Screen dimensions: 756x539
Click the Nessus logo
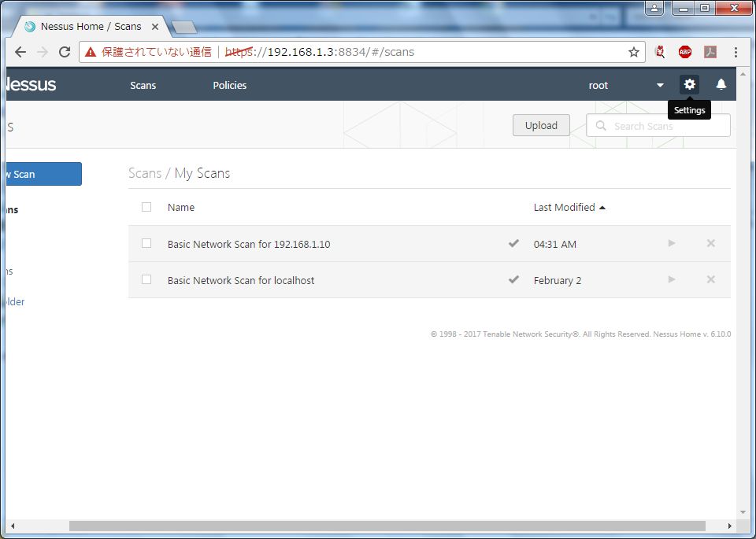point(31,85)
